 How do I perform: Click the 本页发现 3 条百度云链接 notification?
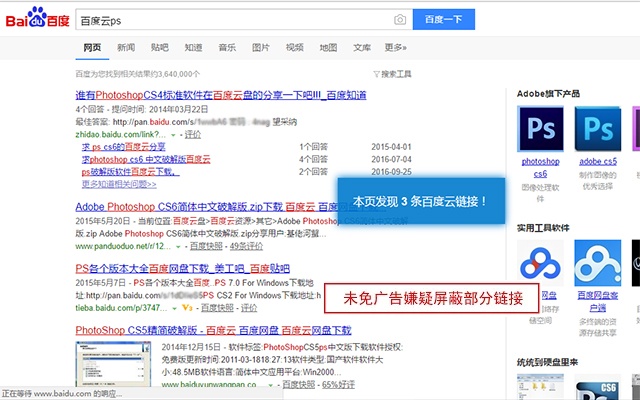(x=421, y=201)
